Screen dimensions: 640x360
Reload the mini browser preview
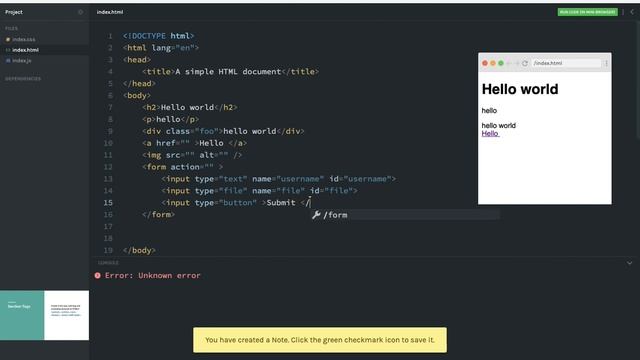[x=525, y=63]
